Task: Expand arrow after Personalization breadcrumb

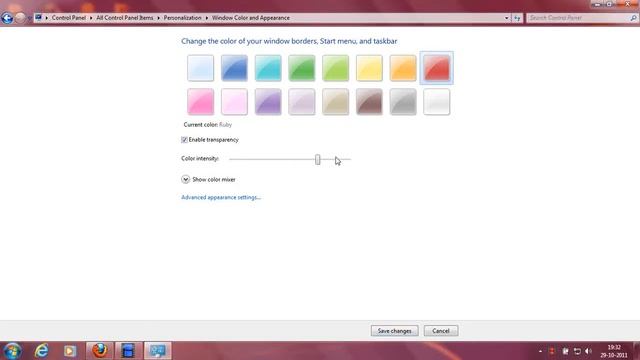Action: (x=207, y=18)
